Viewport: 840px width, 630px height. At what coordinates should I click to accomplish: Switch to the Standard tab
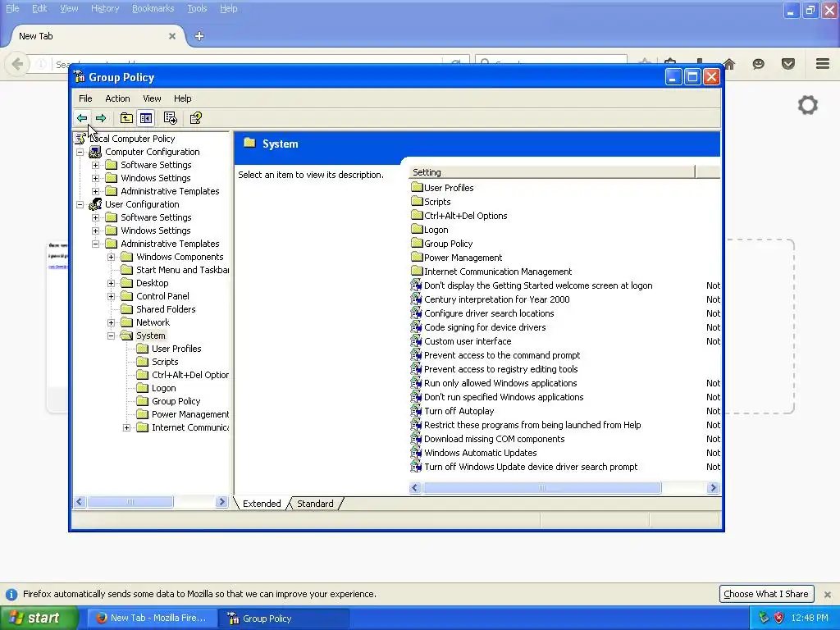click(x=315, y=504)
